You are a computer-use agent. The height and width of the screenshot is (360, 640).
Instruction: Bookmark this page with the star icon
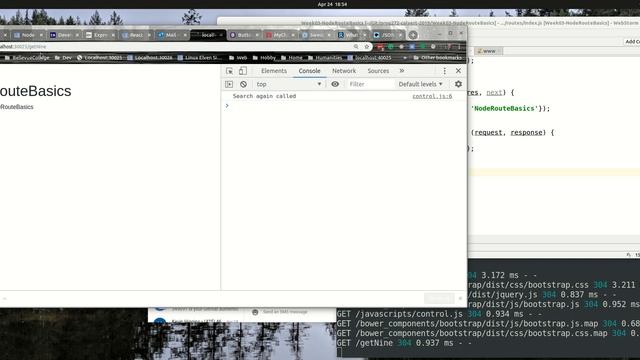(367, 47)
